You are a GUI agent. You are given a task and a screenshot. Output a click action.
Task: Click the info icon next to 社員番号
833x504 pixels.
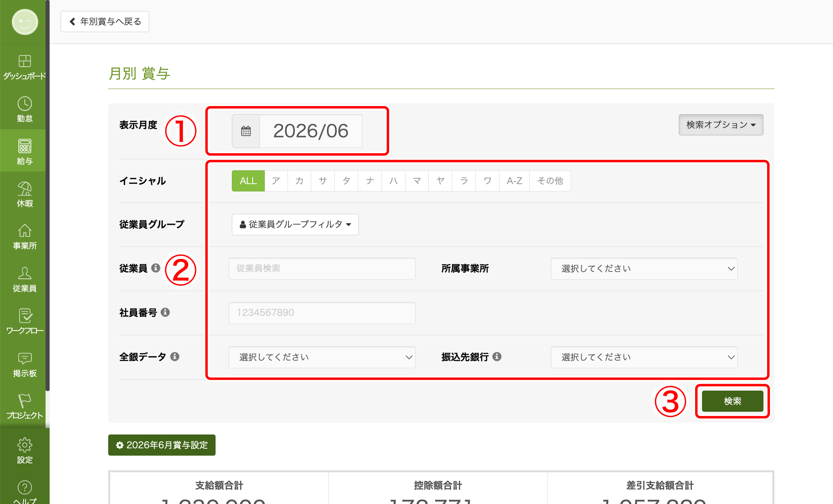165,312
